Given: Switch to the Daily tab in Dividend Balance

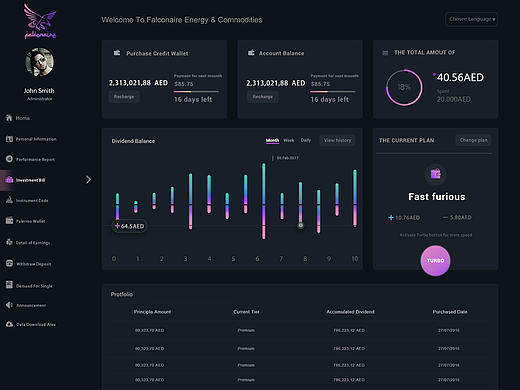Looking at the screenshot, I should coord(306,140).
